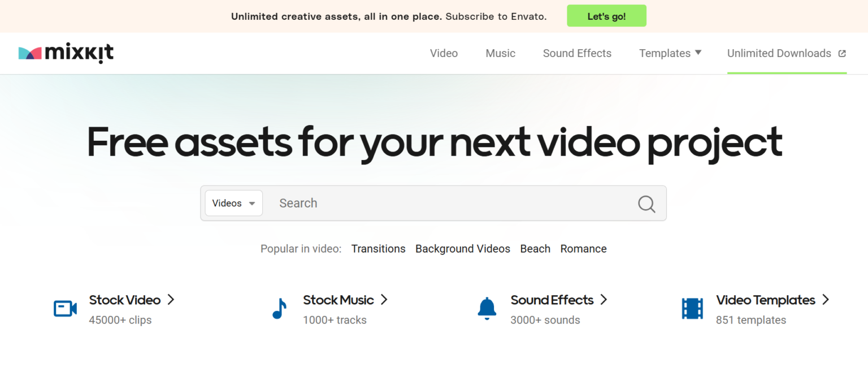Screen dimensions: 868x367
Task: Click the Transitions popular search link
Action: click(378, 249)
